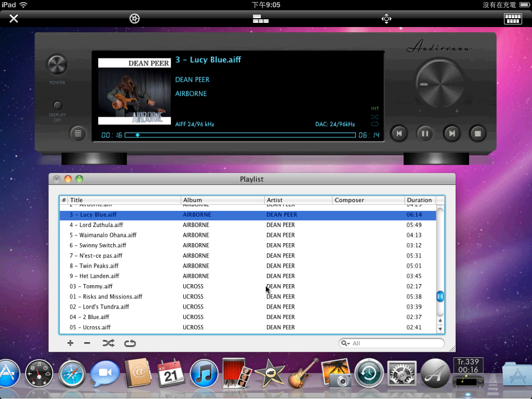Select the '7 – N'est-ce pas.aiff' track
Screen dimensions: 532x399
(x=248, y=256)
